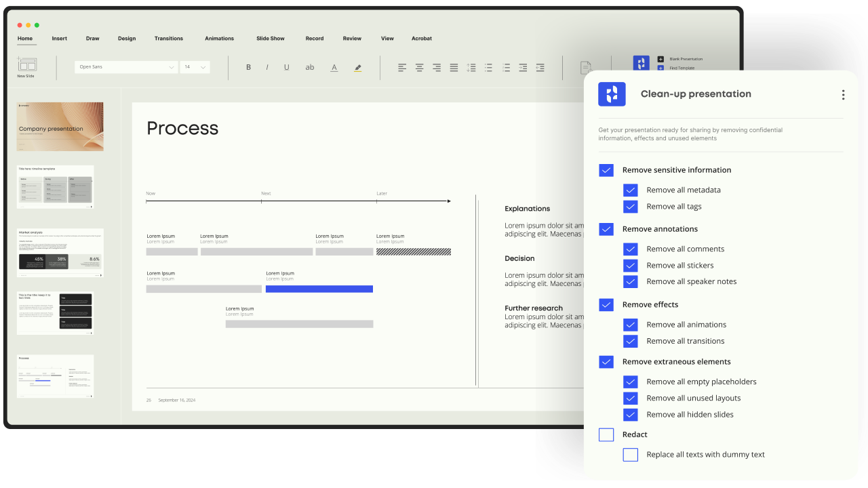
Task: Uncheck Remove all tags
Action: tap(631, 207)
